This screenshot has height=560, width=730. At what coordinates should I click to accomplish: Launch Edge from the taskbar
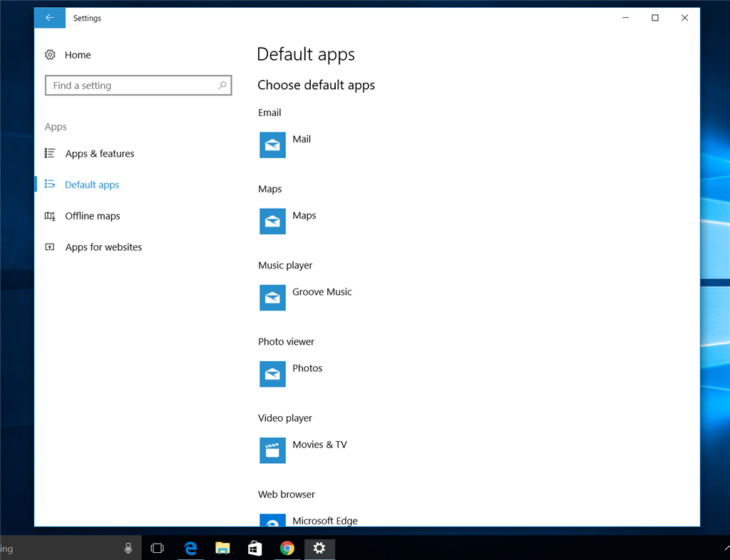tap(190, 549)
